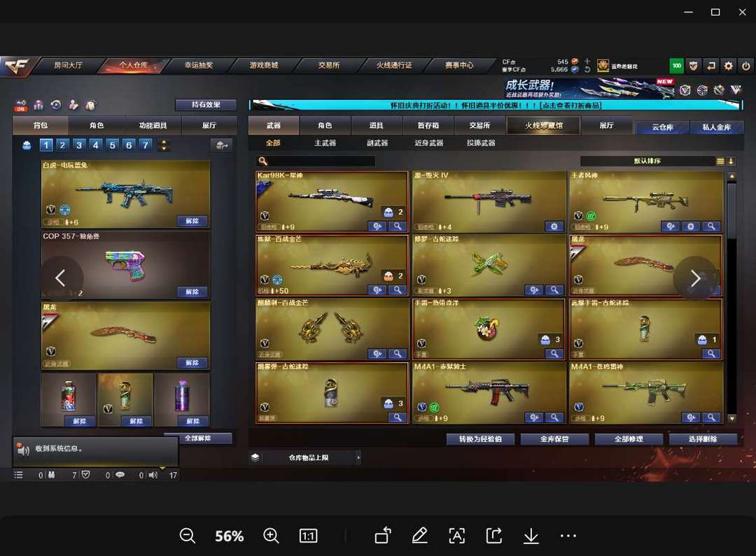Select the 功能道具 tab in left panel
This screenshot has width=756, height=556.
(x=153, y=125)
